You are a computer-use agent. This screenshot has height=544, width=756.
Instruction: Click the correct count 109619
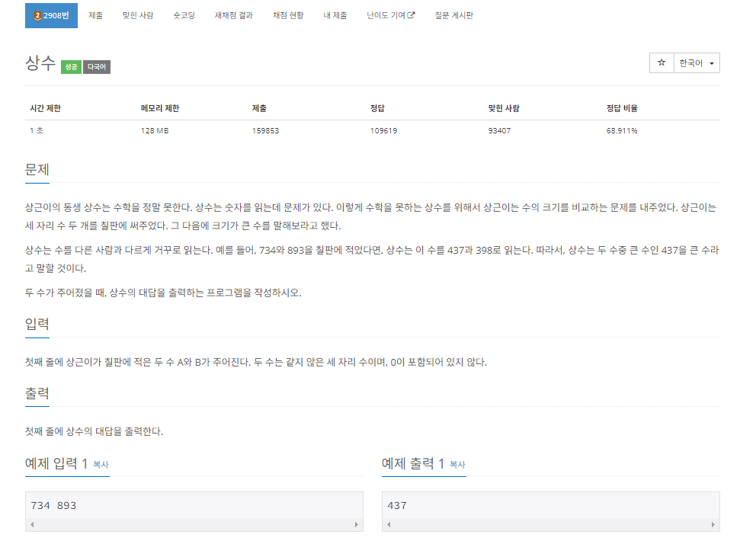(383, 130)
